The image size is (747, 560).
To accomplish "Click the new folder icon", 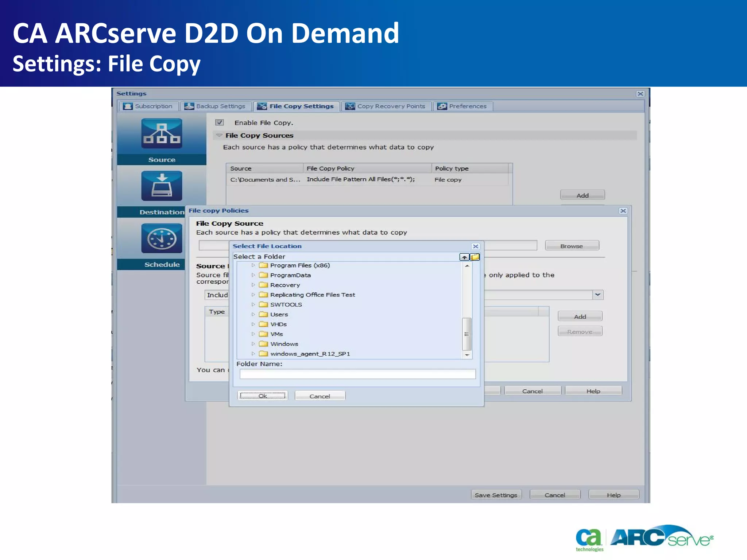I will (475, 257).
